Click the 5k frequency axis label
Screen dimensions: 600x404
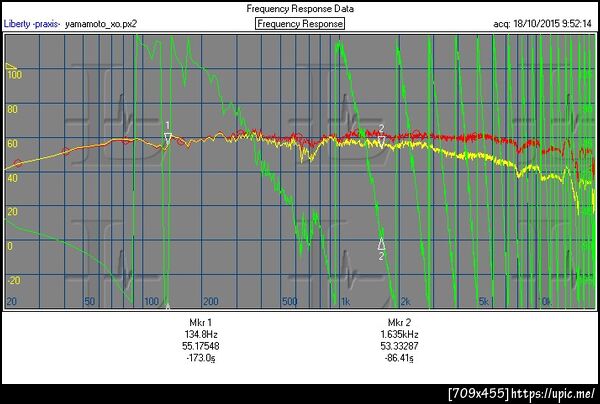pyautogui.click(x=484, y=301)
